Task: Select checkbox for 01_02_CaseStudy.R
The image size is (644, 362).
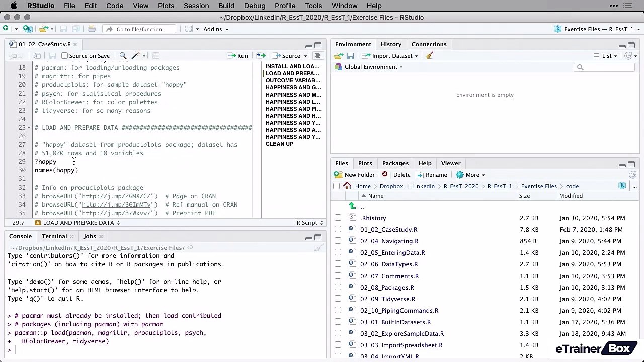Action: pos(338,230)
